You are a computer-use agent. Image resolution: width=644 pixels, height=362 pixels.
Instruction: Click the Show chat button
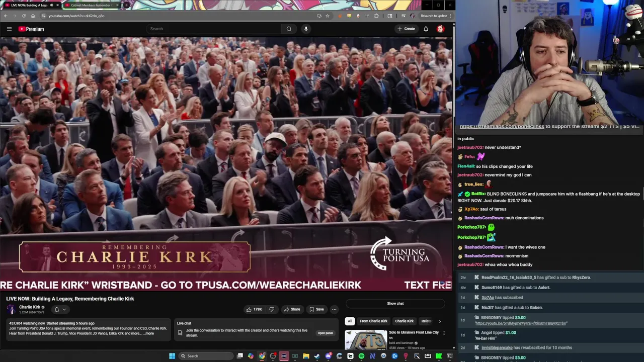(395, 303)
